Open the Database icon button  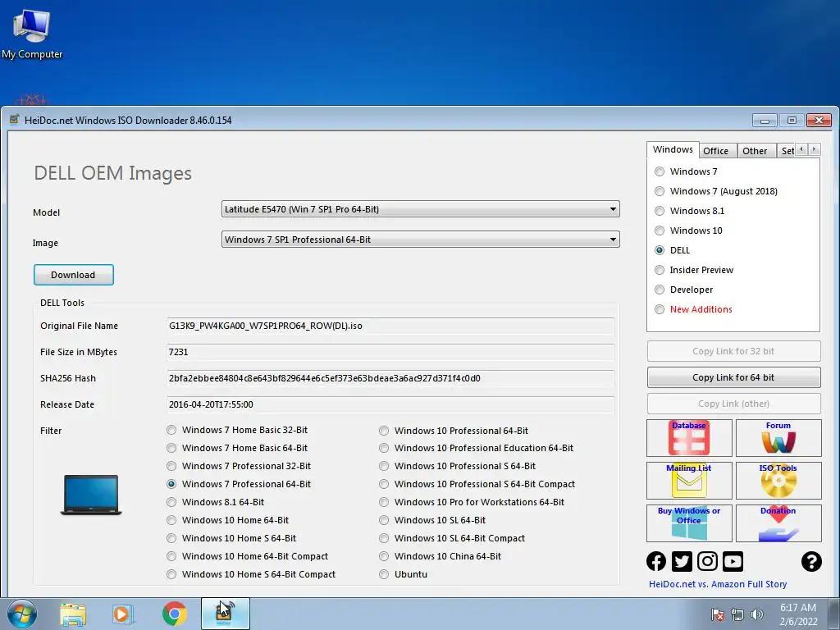[x=689, y=438]
